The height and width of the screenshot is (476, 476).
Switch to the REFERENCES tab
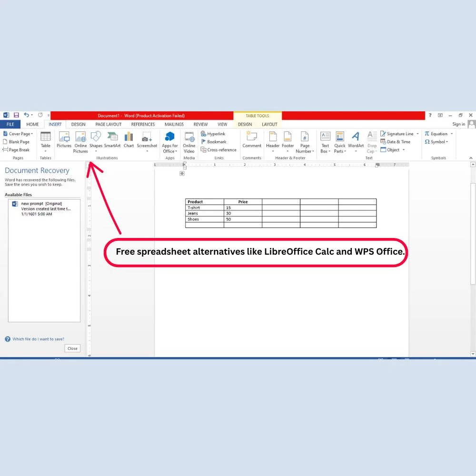[143, 124]
